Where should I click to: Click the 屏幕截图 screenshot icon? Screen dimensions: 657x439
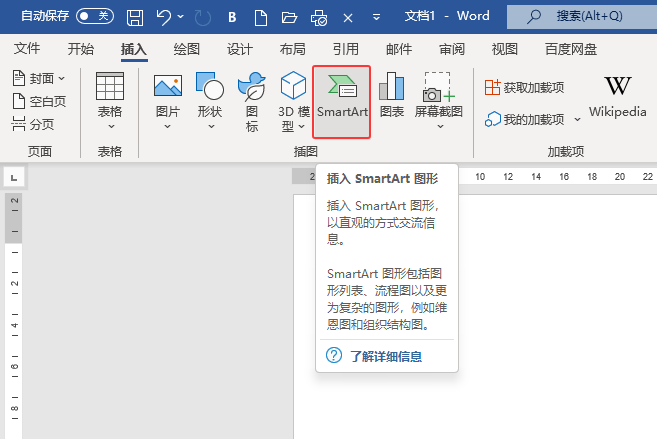pyautogui.click(x=439, y=87)
